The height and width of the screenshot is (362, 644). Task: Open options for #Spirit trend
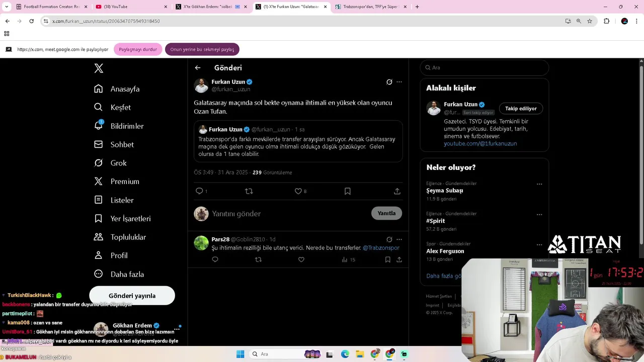coord(539,214)
